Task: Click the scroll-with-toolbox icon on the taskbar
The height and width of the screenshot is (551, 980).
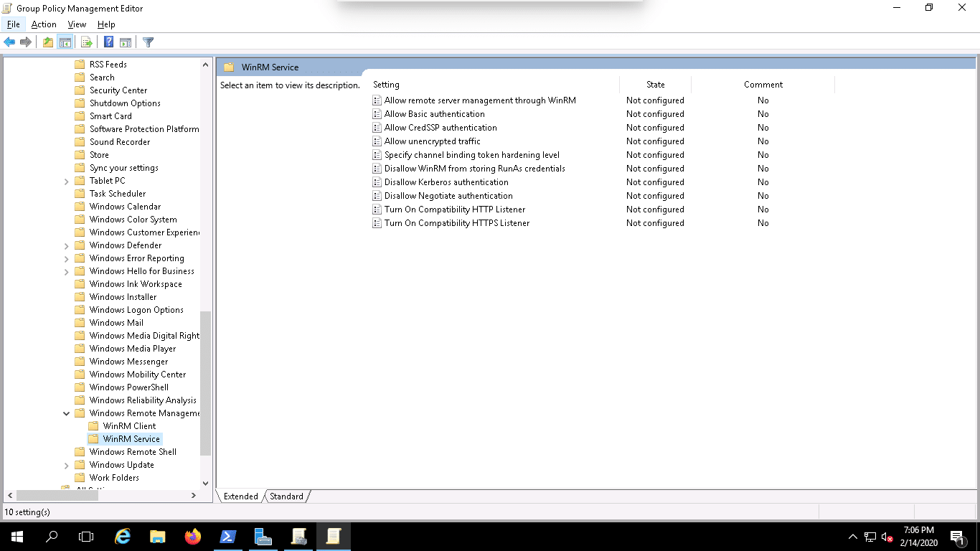Action: 298,537
